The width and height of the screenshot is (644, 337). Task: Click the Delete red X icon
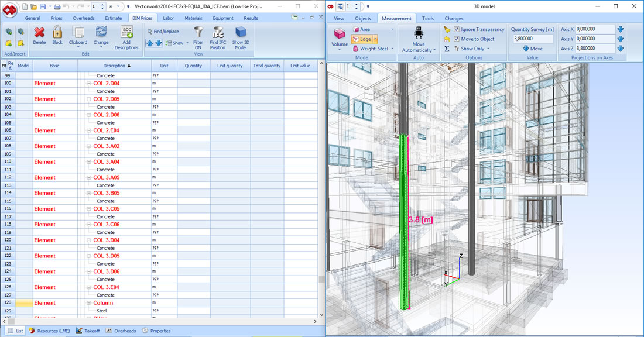(x=39, y=32)
